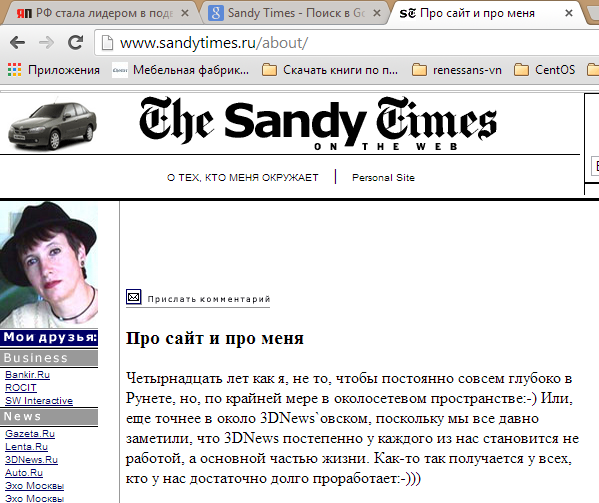Open the Скачать книги по п... bookmark folder
Viewport: 599px width, 503px height.
[x=330, y=70]
